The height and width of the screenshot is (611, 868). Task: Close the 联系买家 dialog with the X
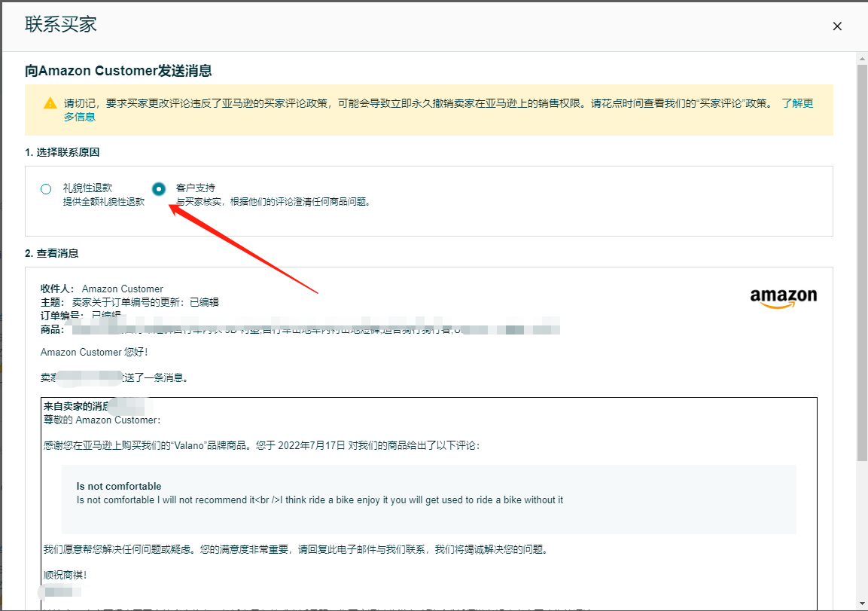click(837, 26)
